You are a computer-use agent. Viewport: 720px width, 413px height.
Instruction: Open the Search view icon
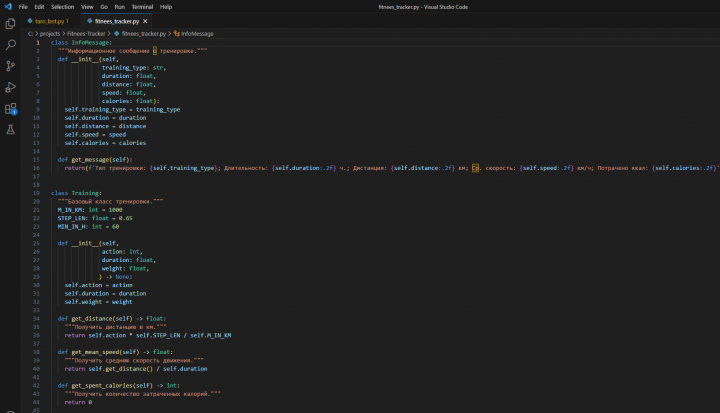pos(10,45)
